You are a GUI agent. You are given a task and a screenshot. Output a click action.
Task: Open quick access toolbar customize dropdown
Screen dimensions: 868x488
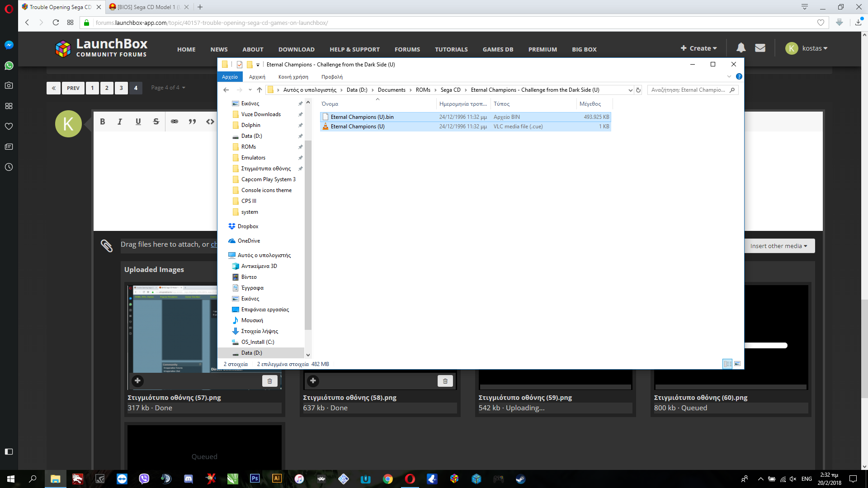pyautogui.click(x=258, y=65)
